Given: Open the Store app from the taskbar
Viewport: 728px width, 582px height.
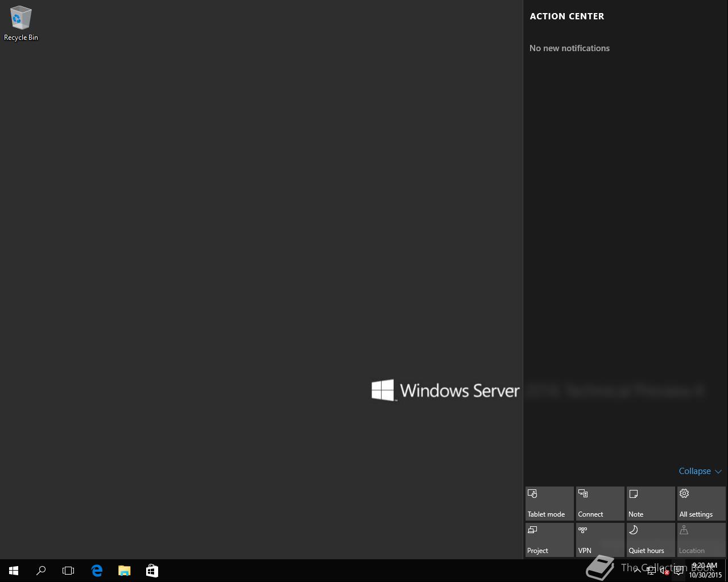Looking at the screenshot, I should click(152, 571).
